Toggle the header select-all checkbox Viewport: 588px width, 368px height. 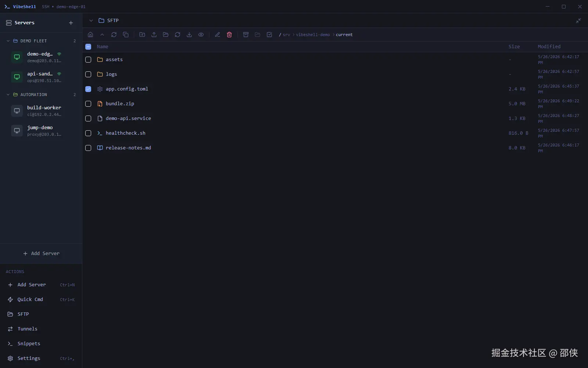pos(88,47)
